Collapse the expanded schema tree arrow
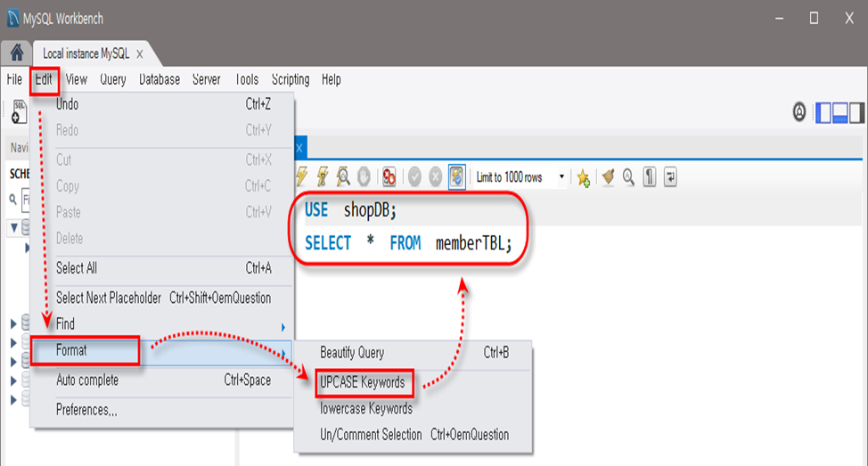868x466 pixels. [14, 228]
